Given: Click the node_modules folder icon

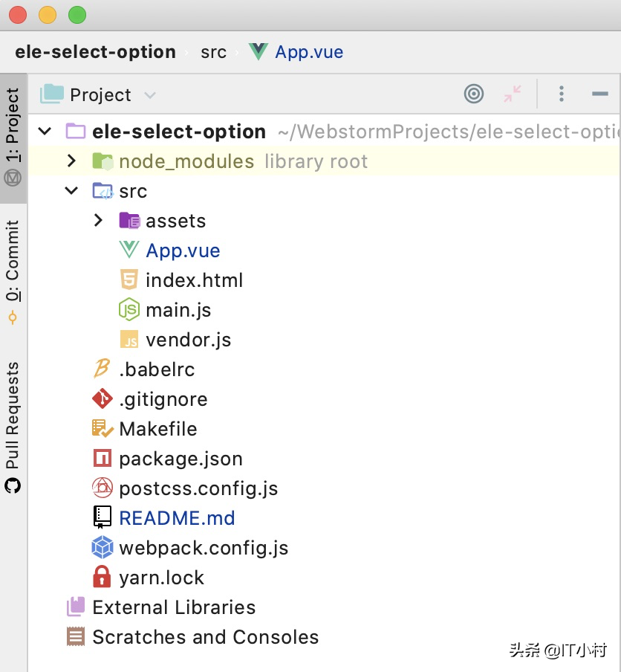Looking at the screenshot, I should pos(103,161).
